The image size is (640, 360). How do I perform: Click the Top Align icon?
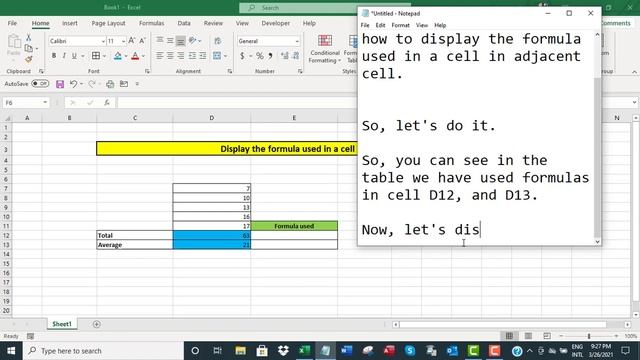tap(160, 41)
